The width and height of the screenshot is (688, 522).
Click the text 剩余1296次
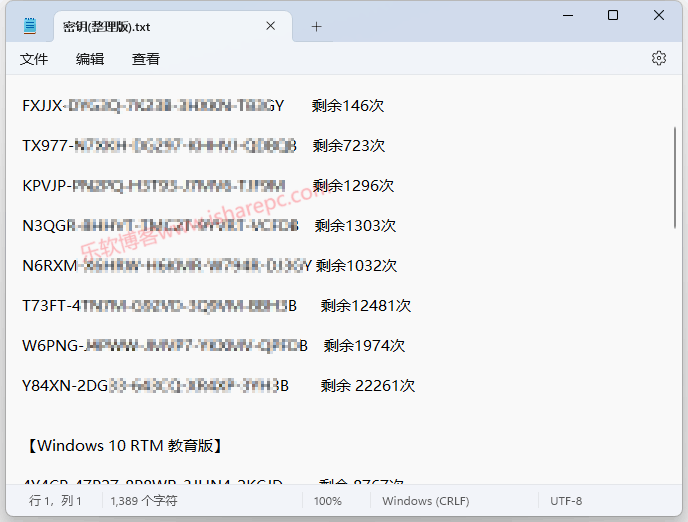point(353,186)
